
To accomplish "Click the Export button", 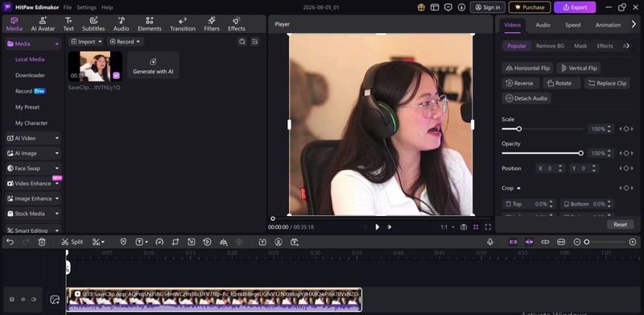I will [x=575, y=7].
